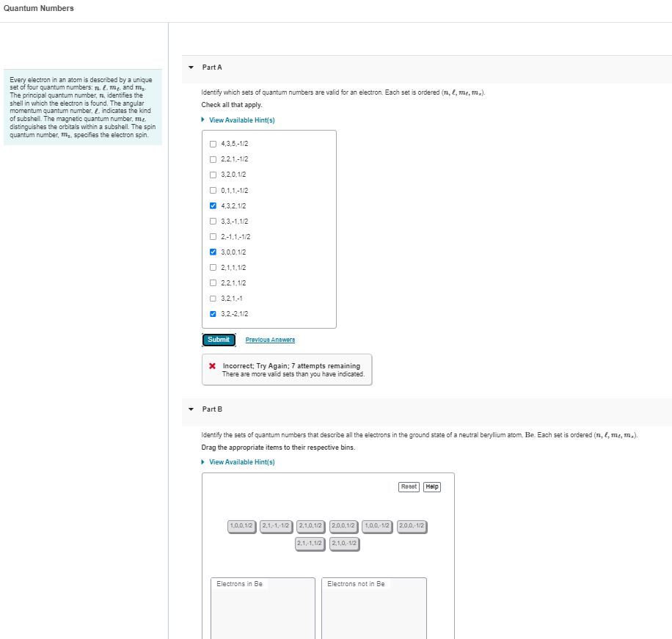This screenshot has height=639, width=672.
Task: Uncheck the 4,3,2,1/2 checkbox
Action: click(x=213, y=205)
